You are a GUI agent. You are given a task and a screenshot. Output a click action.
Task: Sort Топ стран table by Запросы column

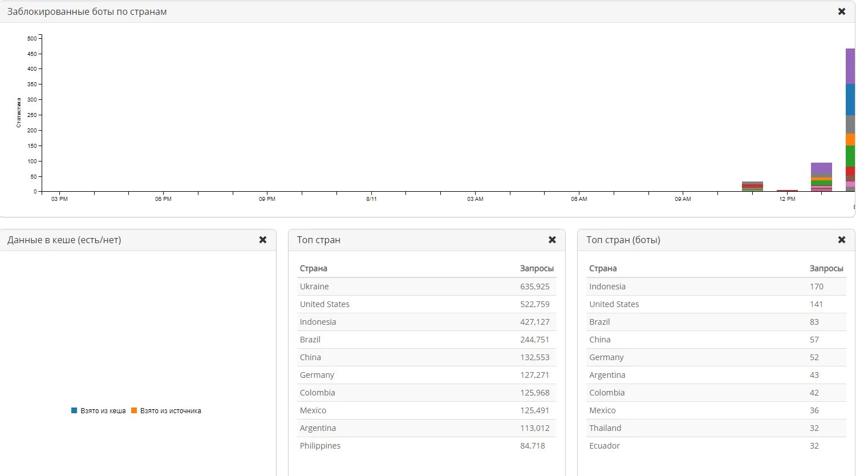[536, 268]
